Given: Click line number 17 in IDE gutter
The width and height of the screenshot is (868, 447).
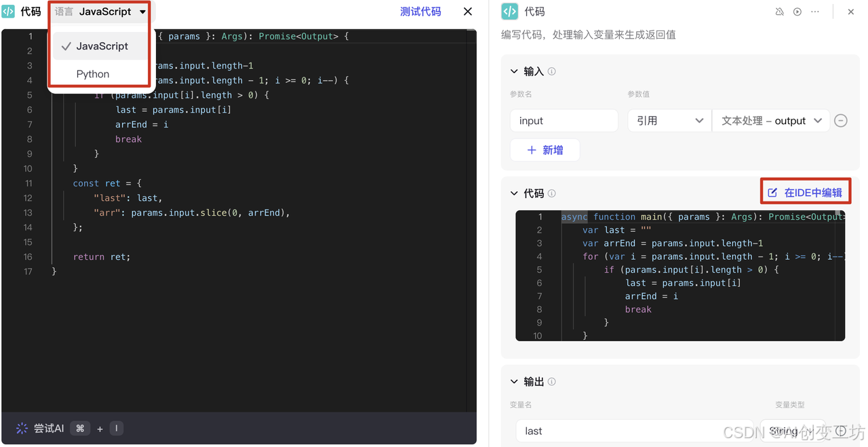Looking at the screenshot, I should (28, 271).
